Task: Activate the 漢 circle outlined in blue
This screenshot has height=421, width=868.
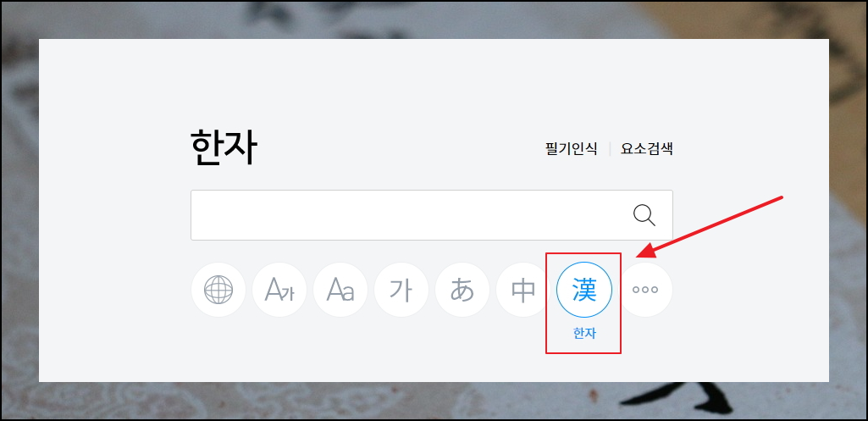Action: point(584,290)
